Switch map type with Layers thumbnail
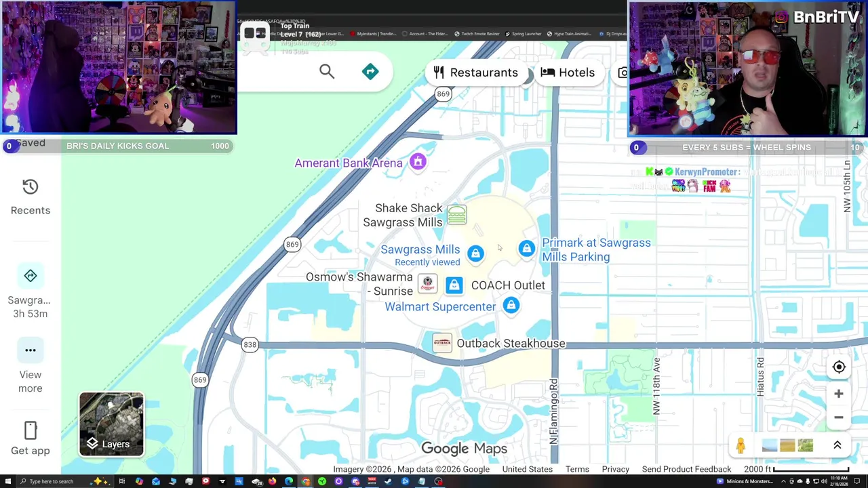The width and height of the screenshot is (868, 488). [111, 424]
